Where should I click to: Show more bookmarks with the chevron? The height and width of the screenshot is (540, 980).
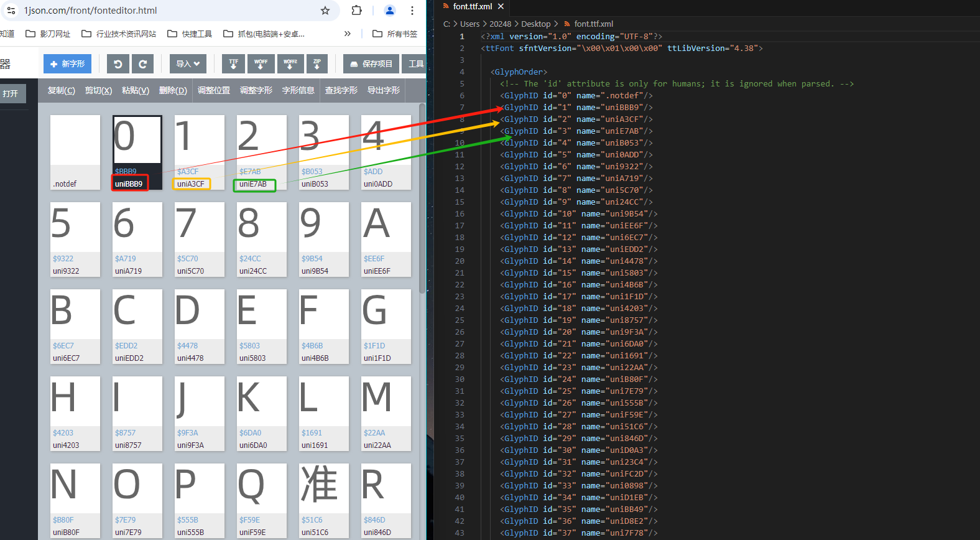(x=347, y=34)
